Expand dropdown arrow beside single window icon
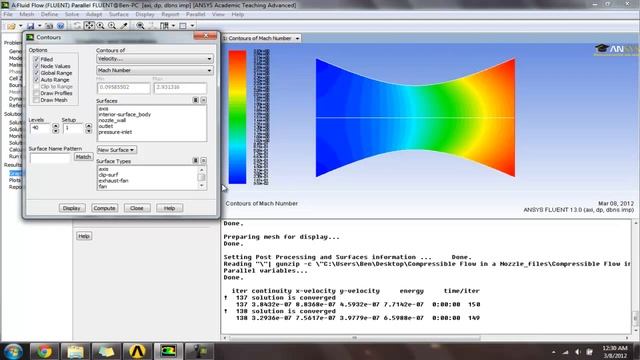Image resolution: width=640 pixels, height=360 pixels. (x=192, y=26)
